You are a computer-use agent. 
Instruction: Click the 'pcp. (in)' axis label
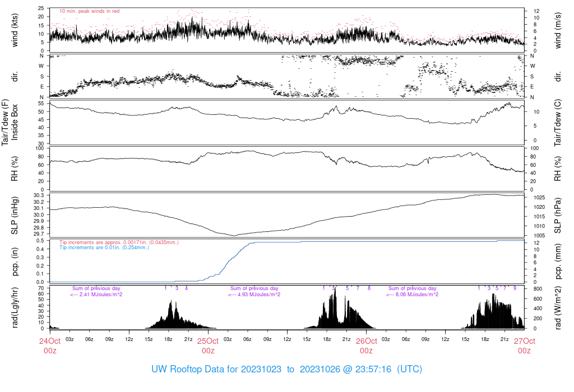(15, 262)
